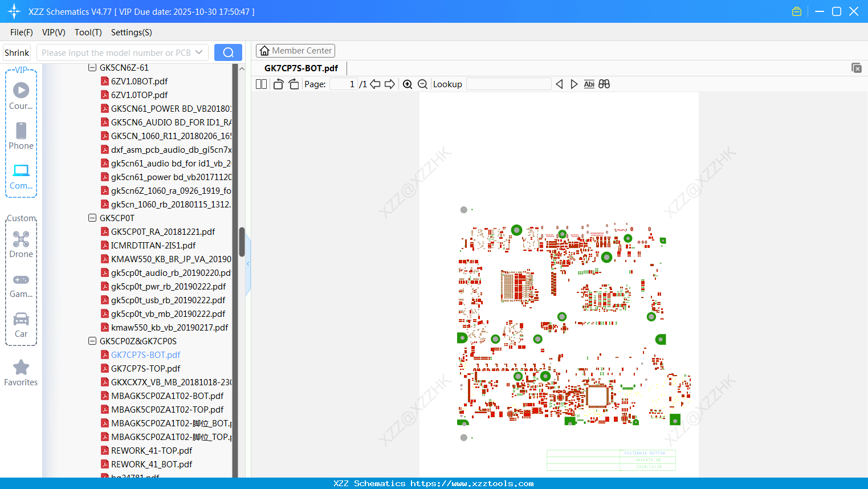This screenshot has height=489, width=868.
Task: Click the XZZ Schematics app logo
Action: (x=14, y=11)
